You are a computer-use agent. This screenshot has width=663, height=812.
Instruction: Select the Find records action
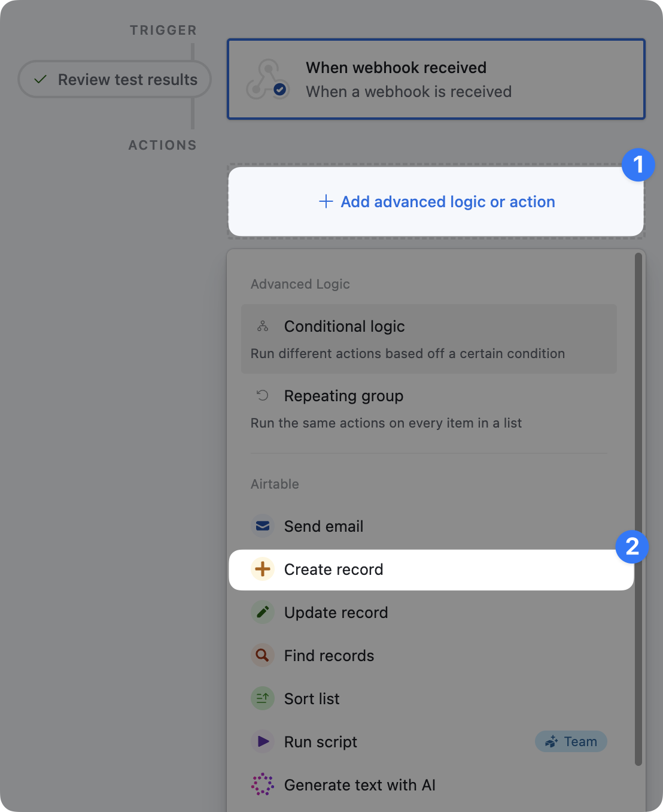pos(329,656)
